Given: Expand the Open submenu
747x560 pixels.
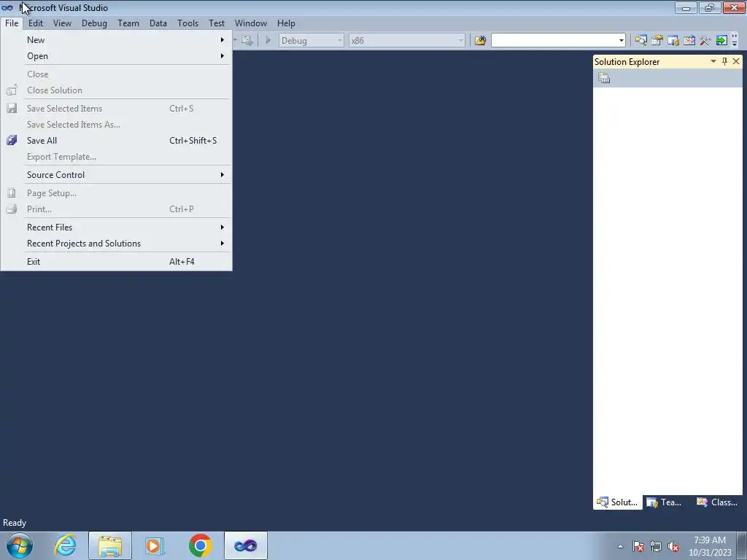Looking at the screenshot, I should (116, 56).
